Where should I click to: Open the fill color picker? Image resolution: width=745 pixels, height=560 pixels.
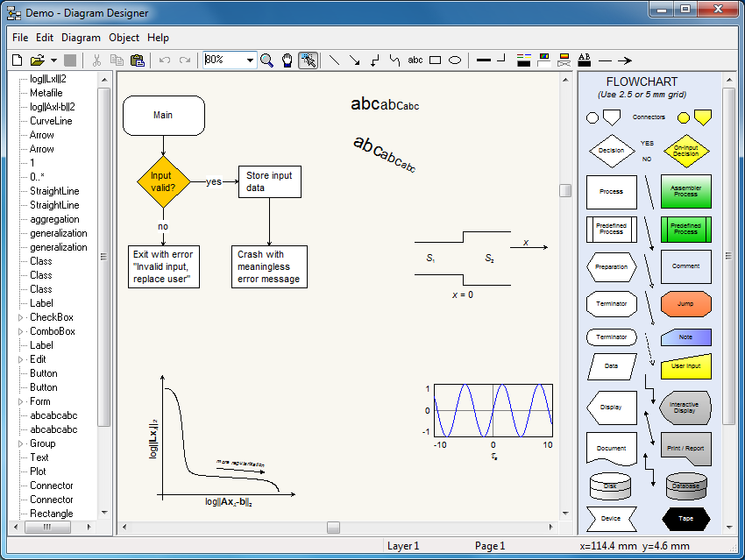pos(544,60)
